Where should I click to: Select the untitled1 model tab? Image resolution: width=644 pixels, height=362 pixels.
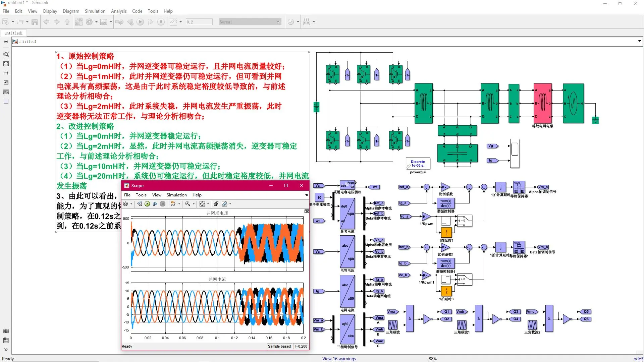click(x=14, y=33)
